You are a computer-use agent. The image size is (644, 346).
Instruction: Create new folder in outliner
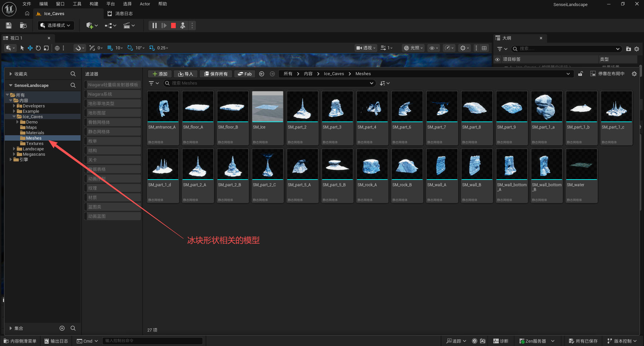628,49
